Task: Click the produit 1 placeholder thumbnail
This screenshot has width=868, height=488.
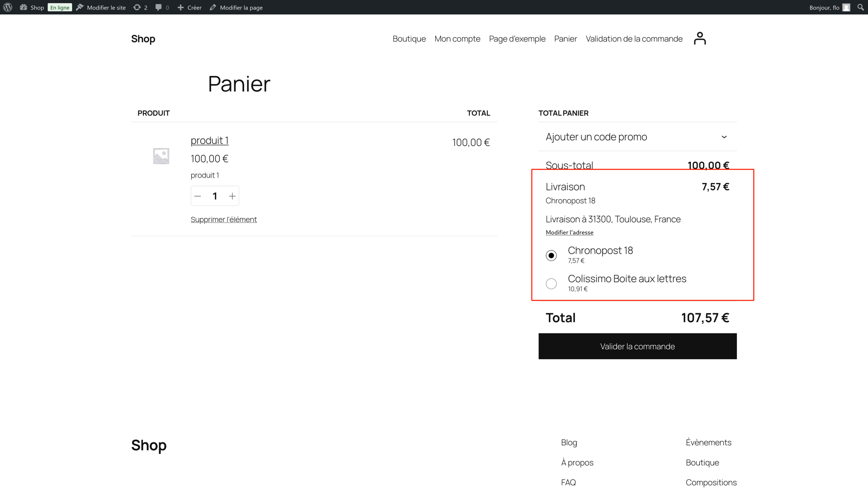Action: (161, 156)
